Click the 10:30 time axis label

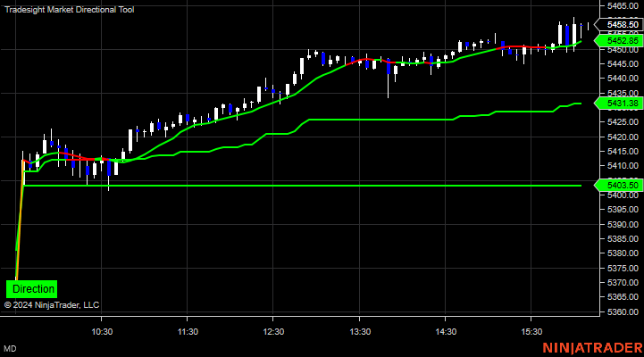(102, 331)
